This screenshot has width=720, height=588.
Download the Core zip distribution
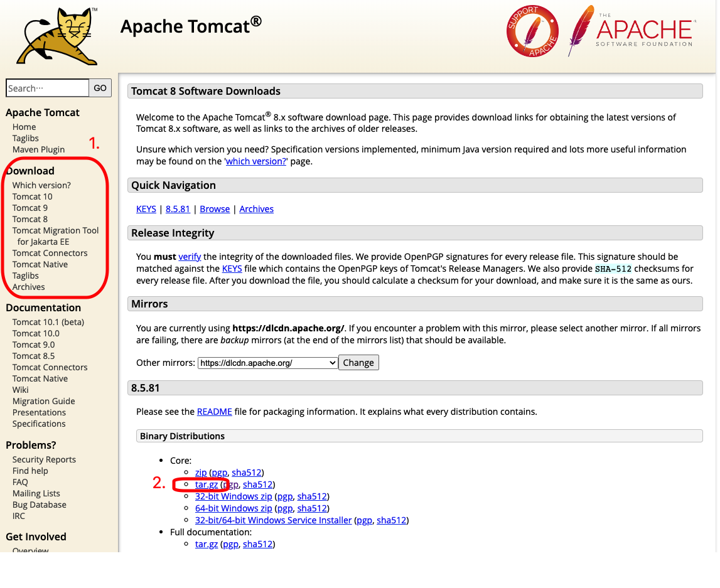(201, 473)
